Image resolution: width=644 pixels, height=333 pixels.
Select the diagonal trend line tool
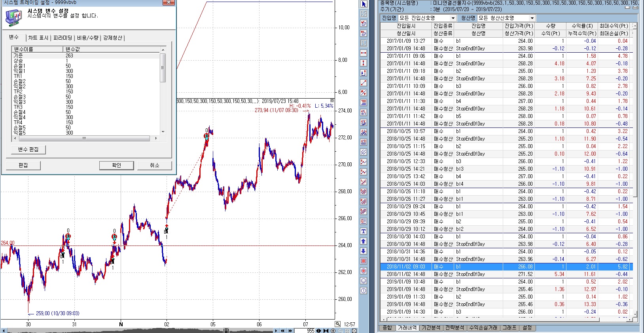(364, 83)
